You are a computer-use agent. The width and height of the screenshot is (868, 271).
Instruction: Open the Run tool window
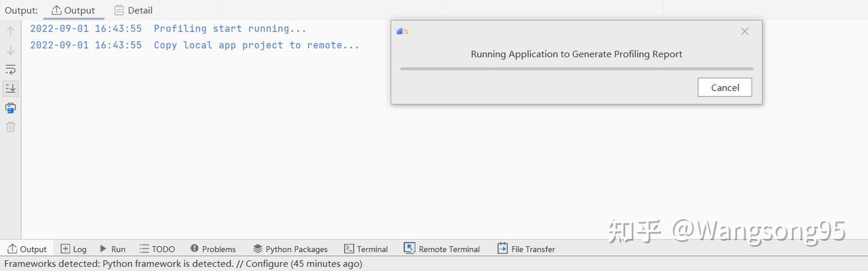pyautogui.click(x=113, y=249)
